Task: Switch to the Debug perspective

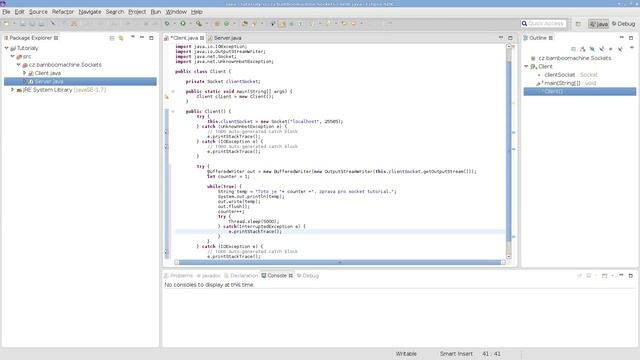Action: (x=623, y=24)
